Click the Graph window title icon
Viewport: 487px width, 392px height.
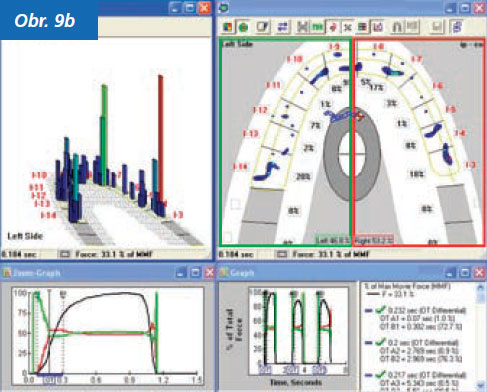click(223, 273)
